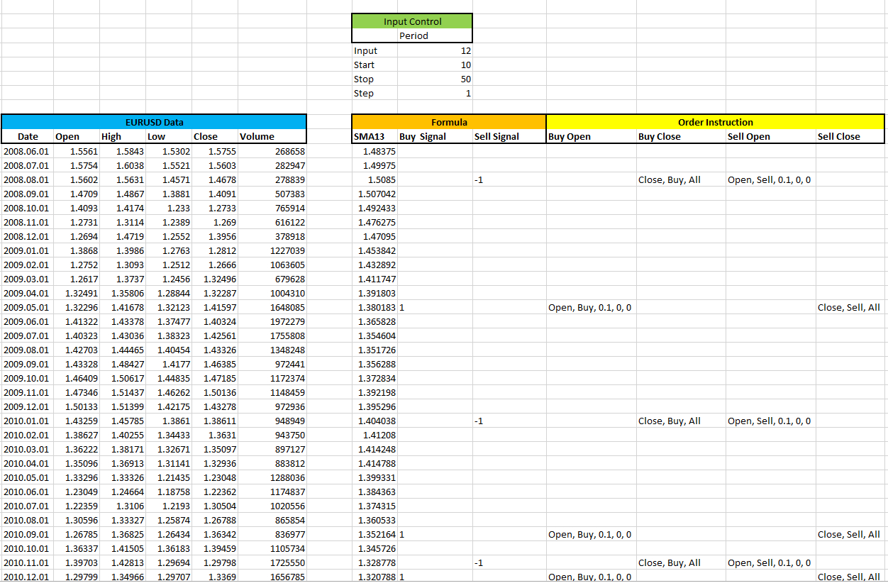Image resolution: width=888 pixels, height=588 pixels.
Task: Click the green Input Control header cell
Action: tap(412, 21)
